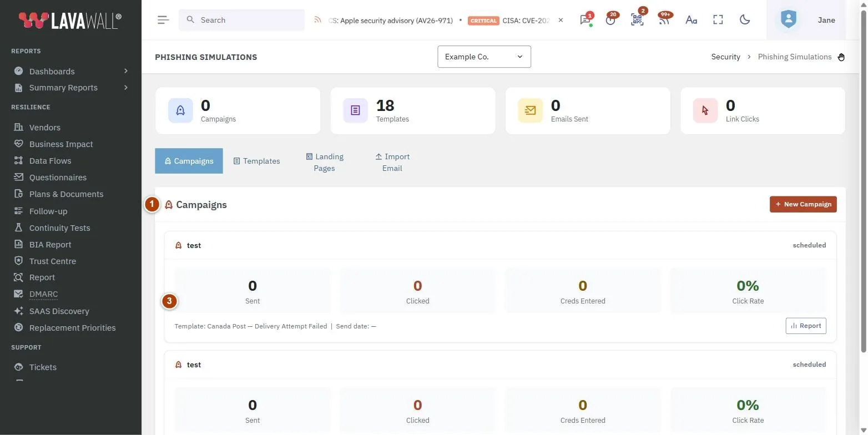The height and width of the screenshot is (435, 868).
Task: Click Security breadcrumb link
Action: coord(725,57)
